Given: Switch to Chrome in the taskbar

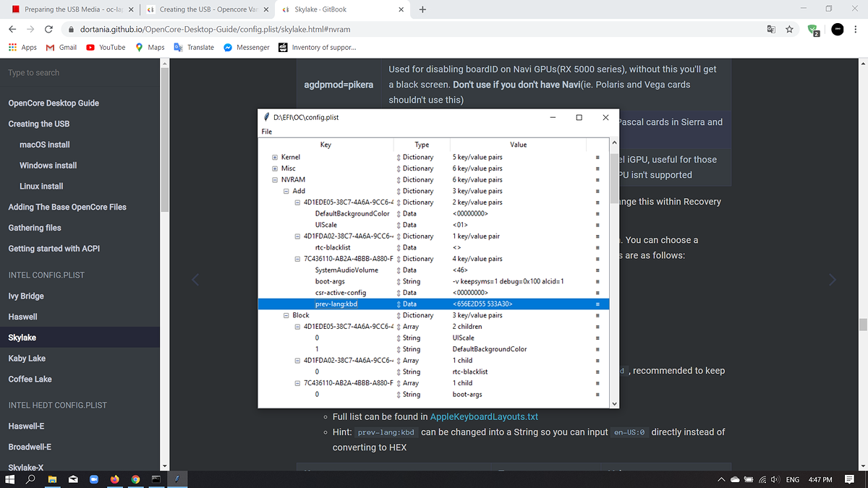Looking at the screenshot, I should (135, 479).
